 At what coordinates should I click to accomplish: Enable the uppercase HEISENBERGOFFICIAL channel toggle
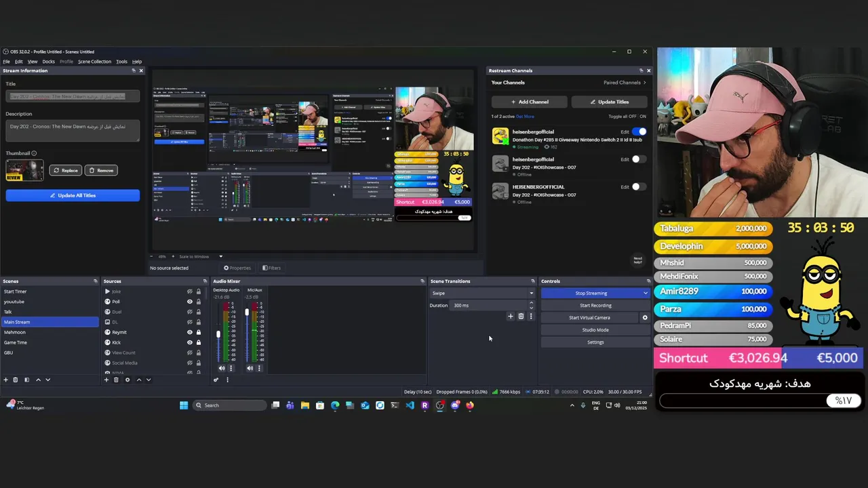point(639,186)
